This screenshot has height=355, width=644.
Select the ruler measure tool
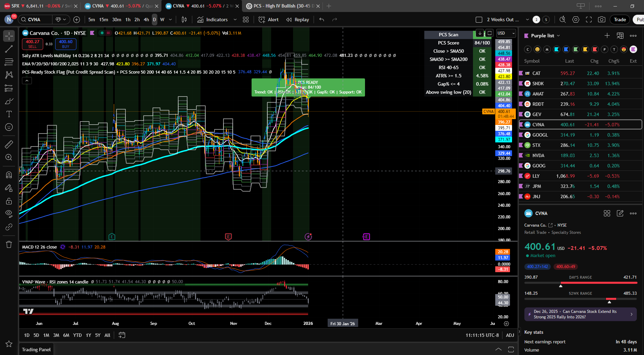click(x=9, y=144)
